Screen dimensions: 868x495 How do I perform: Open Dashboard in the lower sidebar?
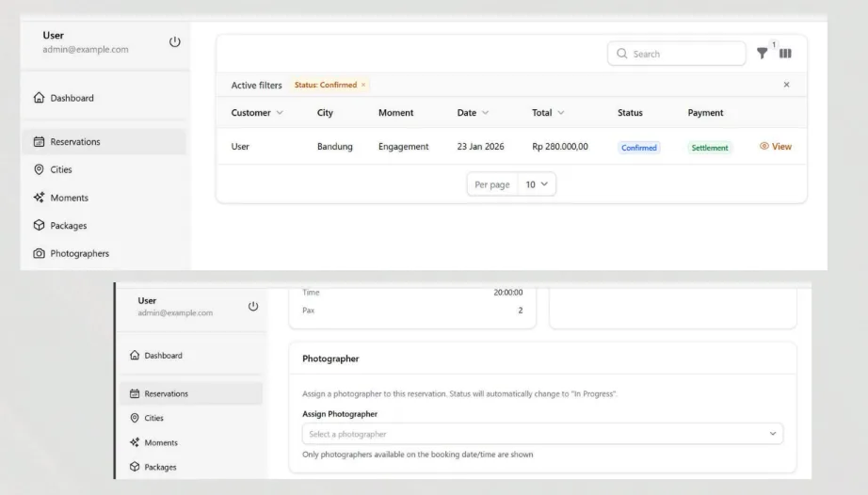click(191, 355)
